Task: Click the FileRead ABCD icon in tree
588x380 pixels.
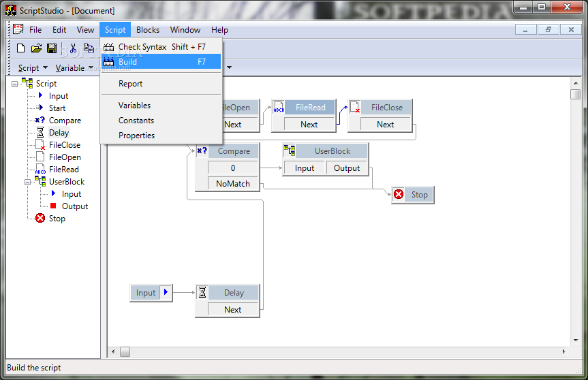Action: [x=40, y=170]
